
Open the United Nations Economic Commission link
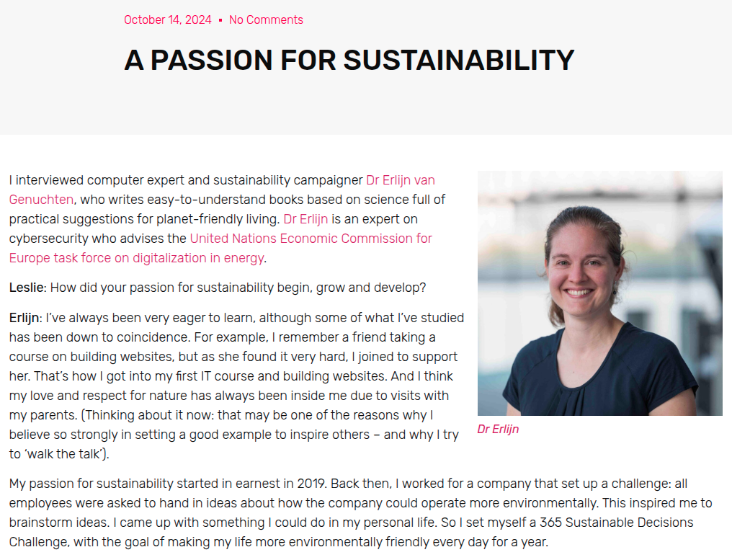(x=311, y=239)
